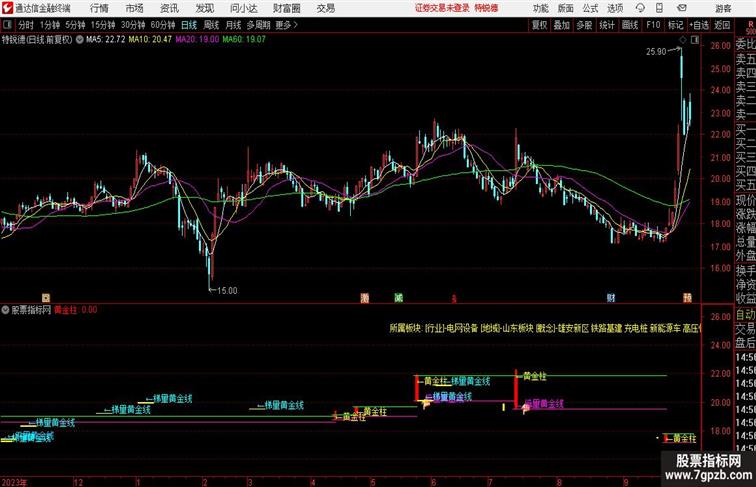Toggle the panel layout icon beside 分时
The image size is (756, 487).
point(7,25)
